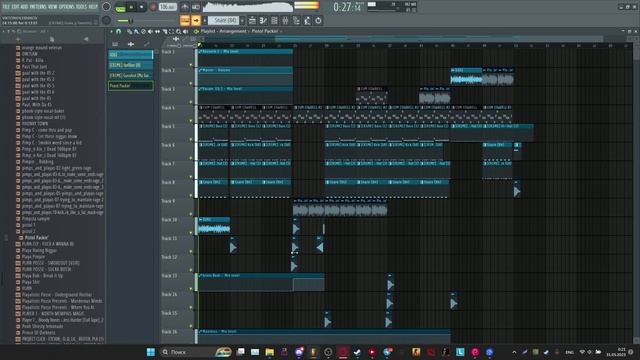The image size is (640, 360).
Task: Open Windows Start menu
Action: pos(151,352)
